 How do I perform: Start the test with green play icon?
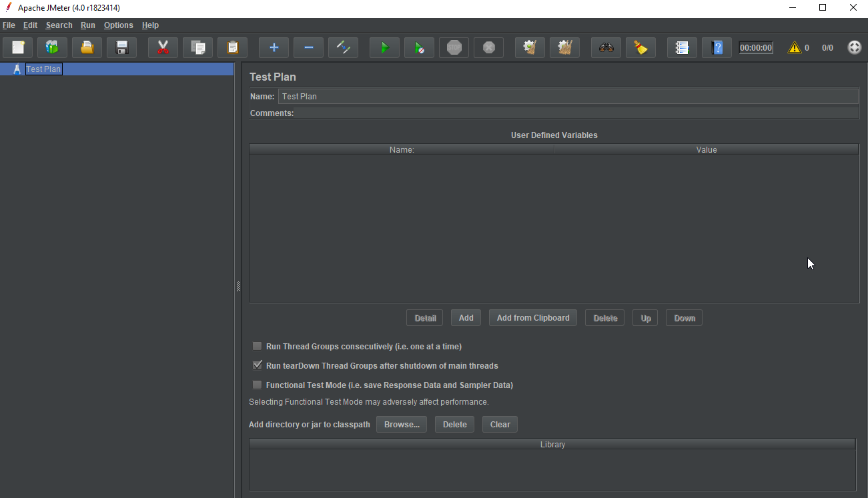(385, 48)
